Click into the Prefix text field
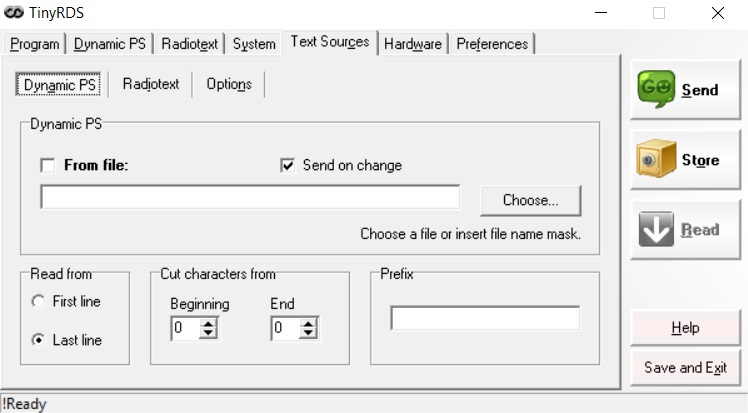Image resolution: width=748 pixels, height=413 pixels. 485,318
